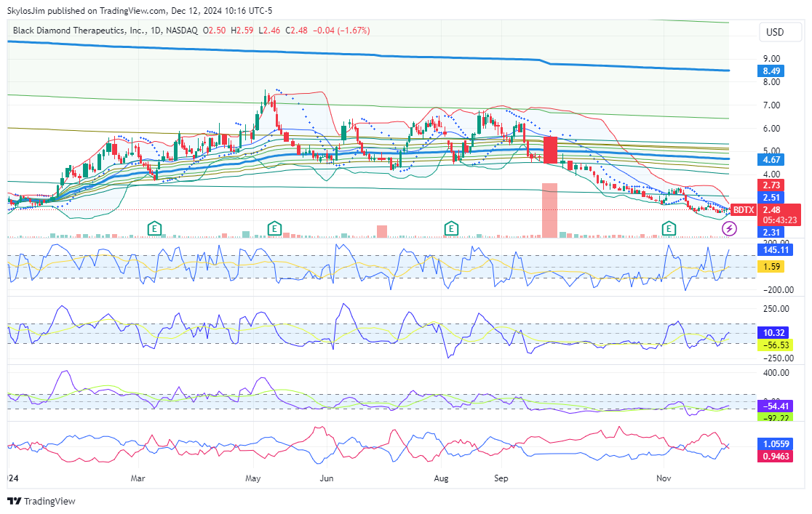Open the USD currency selector

tap(775, 32)
